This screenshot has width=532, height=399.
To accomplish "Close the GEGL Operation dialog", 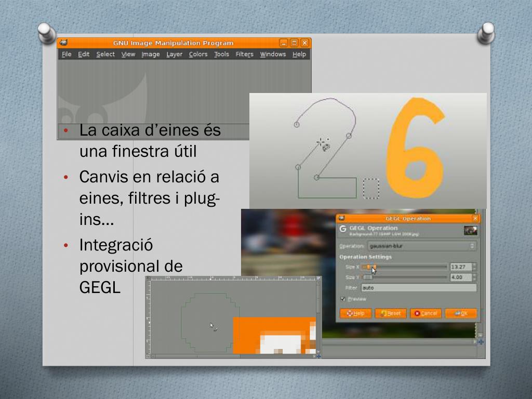I will [475, 219].
